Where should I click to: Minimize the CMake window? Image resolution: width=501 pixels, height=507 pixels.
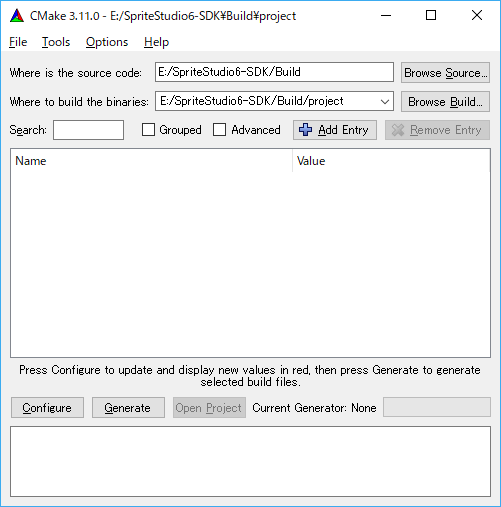[386, 15]
